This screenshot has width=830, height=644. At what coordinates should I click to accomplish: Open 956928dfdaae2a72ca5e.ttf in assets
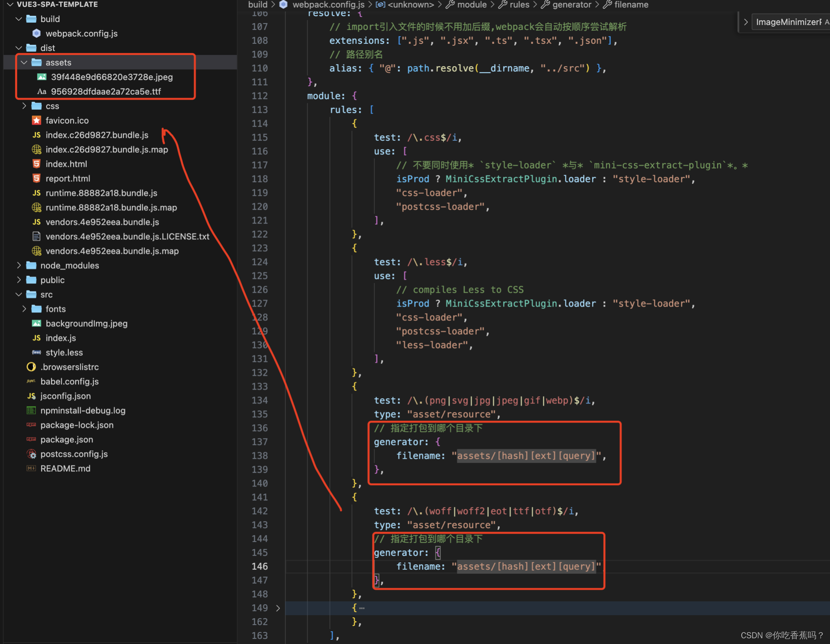point(106,91)
